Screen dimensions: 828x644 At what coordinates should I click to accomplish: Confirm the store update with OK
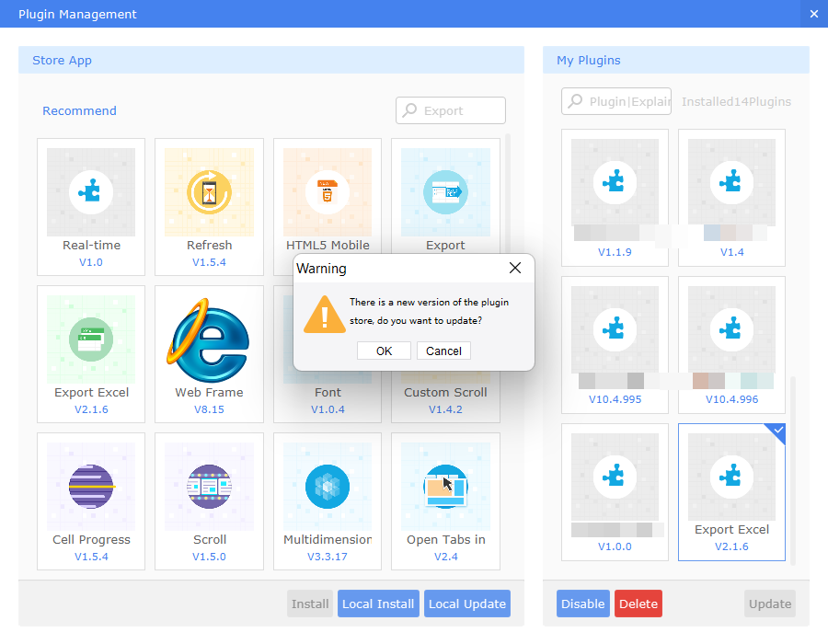click(x=384, y=351)
